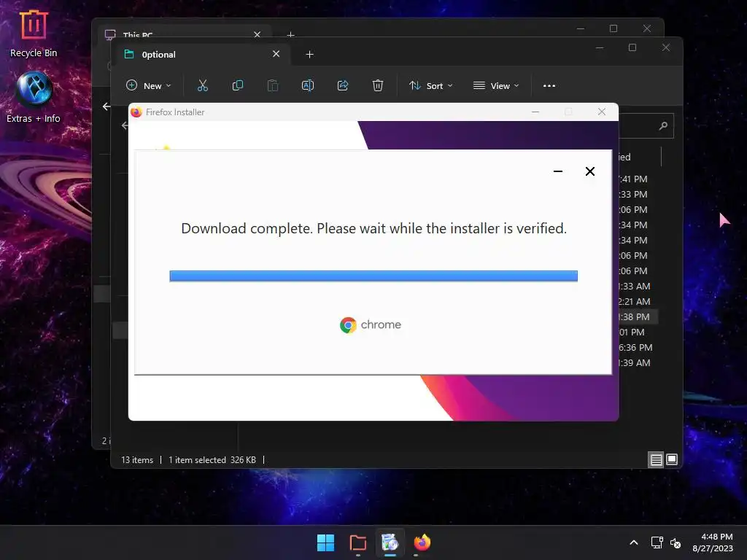The width and height of the screenshot is (747, 560).
Task: Click the Chrome logo in installer dialog
Action: point(371,324)
